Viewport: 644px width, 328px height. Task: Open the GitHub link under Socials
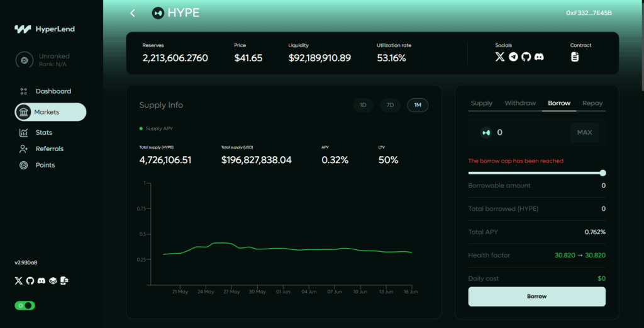tap(526, 57)
